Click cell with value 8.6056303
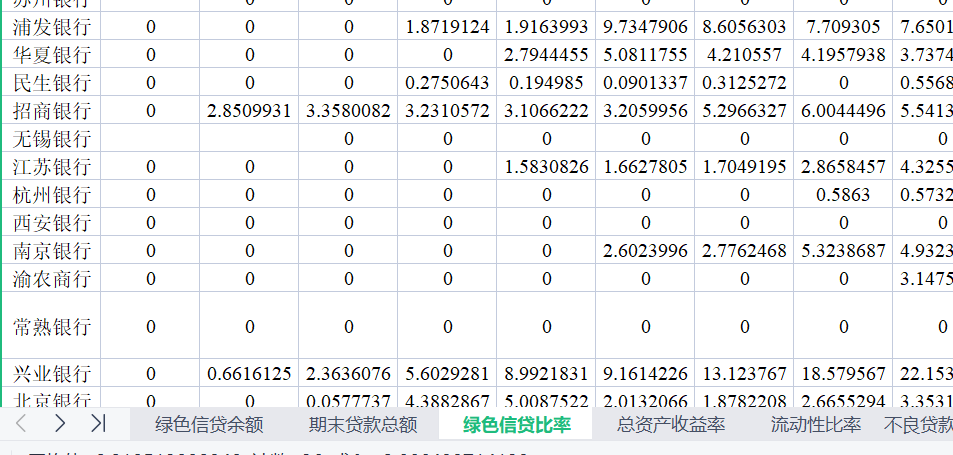 745,27
